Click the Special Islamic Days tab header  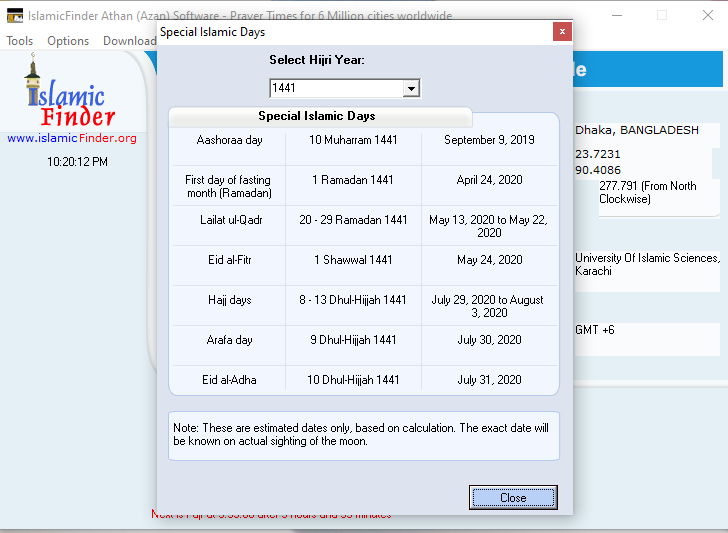click(320, 117)
